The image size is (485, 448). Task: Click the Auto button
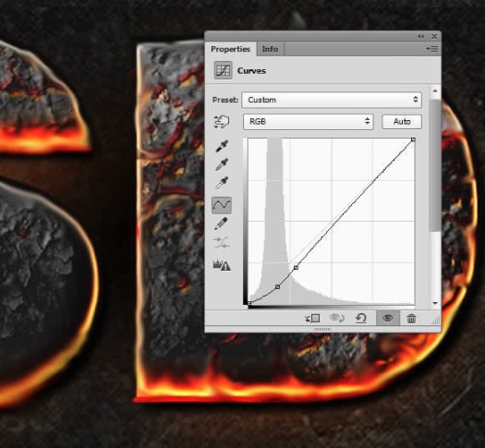pos(402,122)
